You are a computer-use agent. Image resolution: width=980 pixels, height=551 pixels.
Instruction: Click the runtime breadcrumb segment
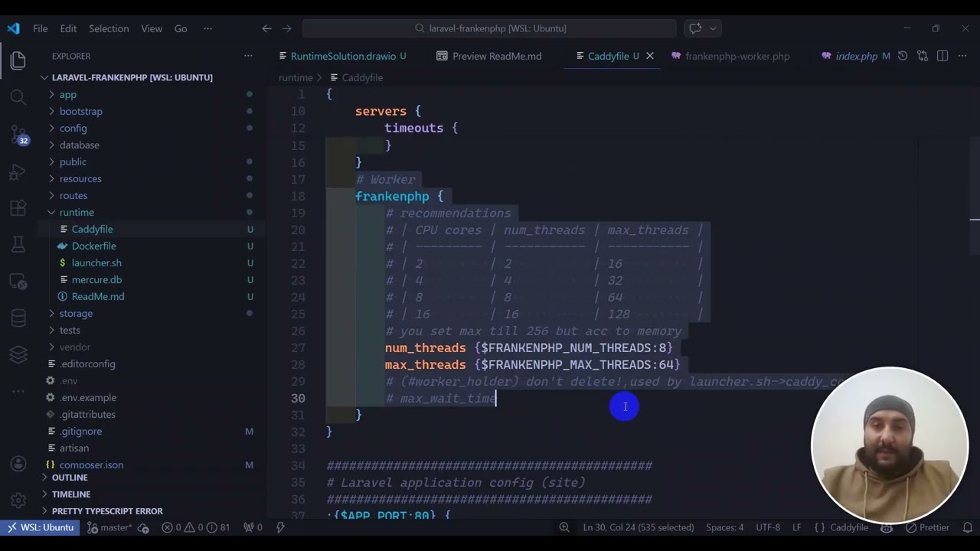coord(296,77)
